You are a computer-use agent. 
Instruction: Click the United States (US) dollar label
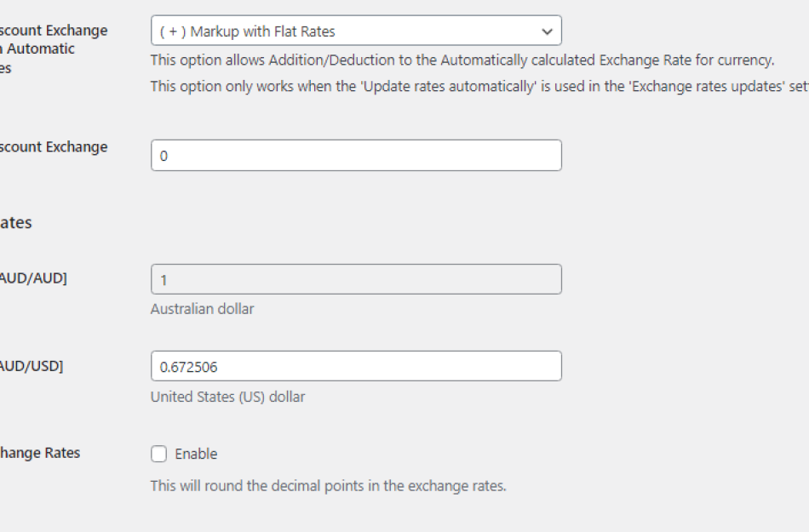[x=227, y=397]
